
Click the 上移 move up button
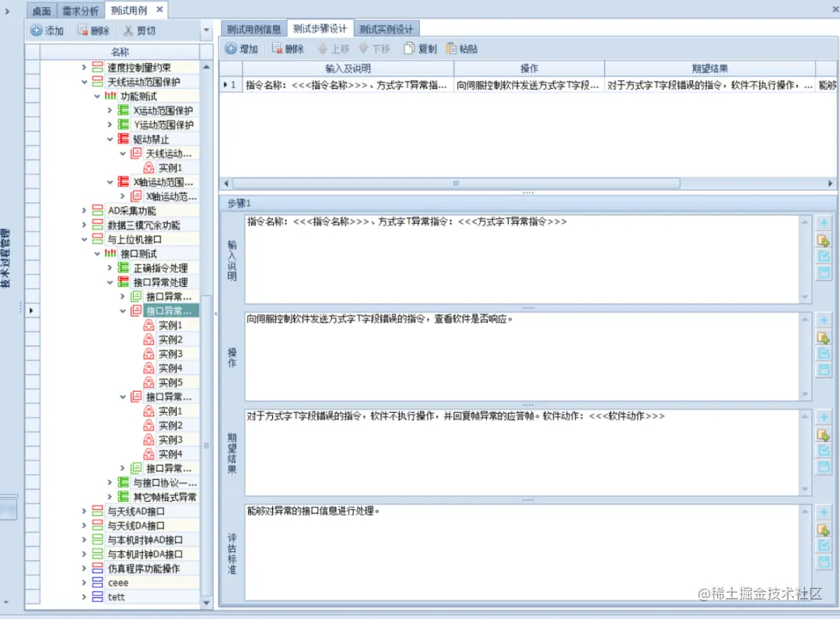click(x=334, y=49)
